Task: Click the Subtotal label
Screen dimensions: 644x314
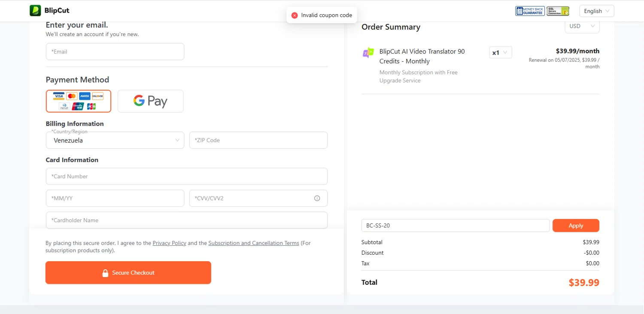Action: [372, 242]
